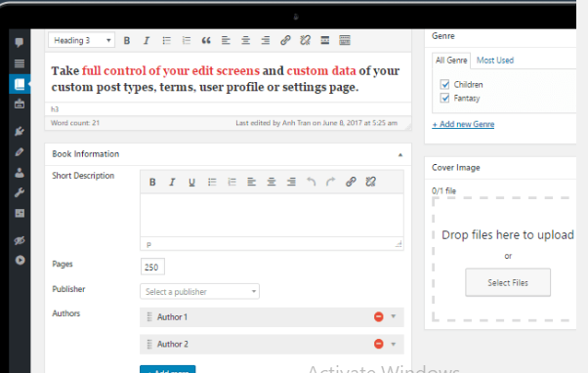Viewport: 588px width, 373px height.
Task: Open the active Books sidebar menu icon
Action: (x=20, y=84)
